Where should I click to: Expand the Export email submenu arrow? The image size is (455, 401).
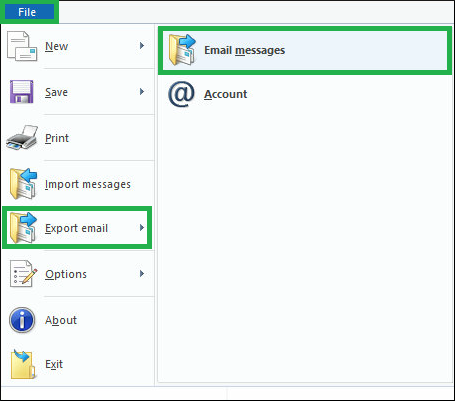click(142, 228)
